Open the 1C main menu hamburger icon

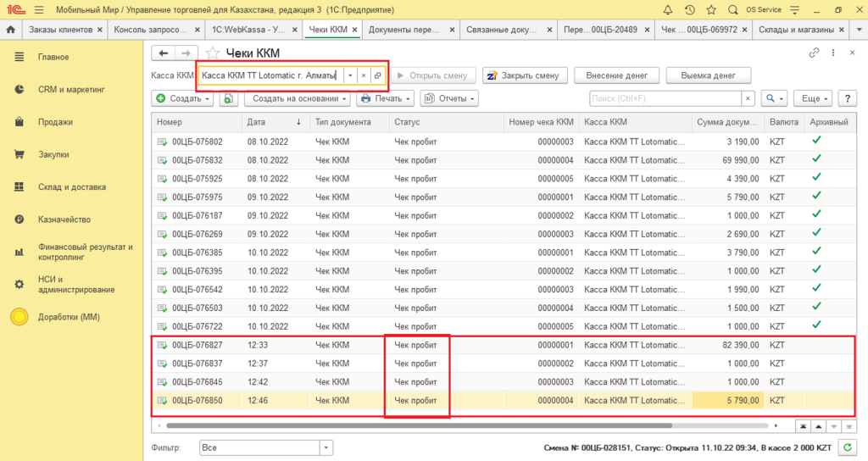pyautogui.click(x=39, y=10)
